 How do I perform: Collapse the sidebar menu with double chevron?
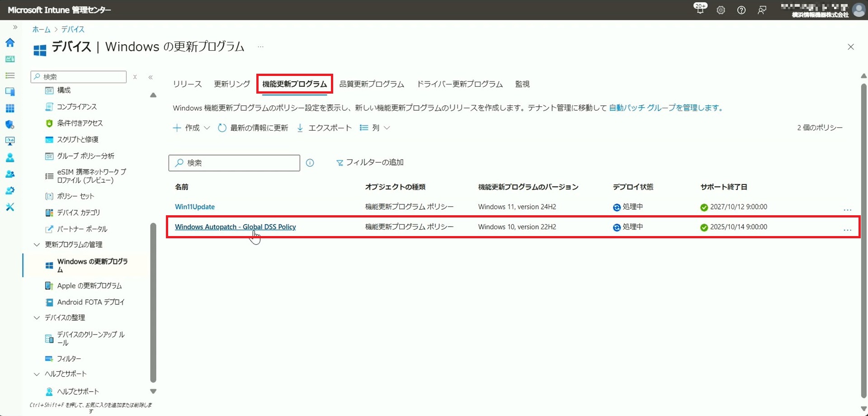(x=151, y=77)
